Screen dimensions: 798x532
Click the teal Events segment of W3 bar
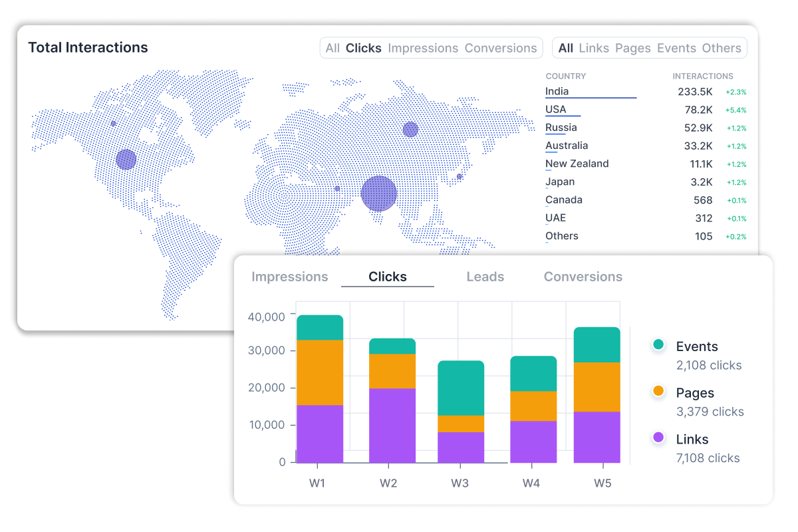pyautogui.click(x=461, y=388)
